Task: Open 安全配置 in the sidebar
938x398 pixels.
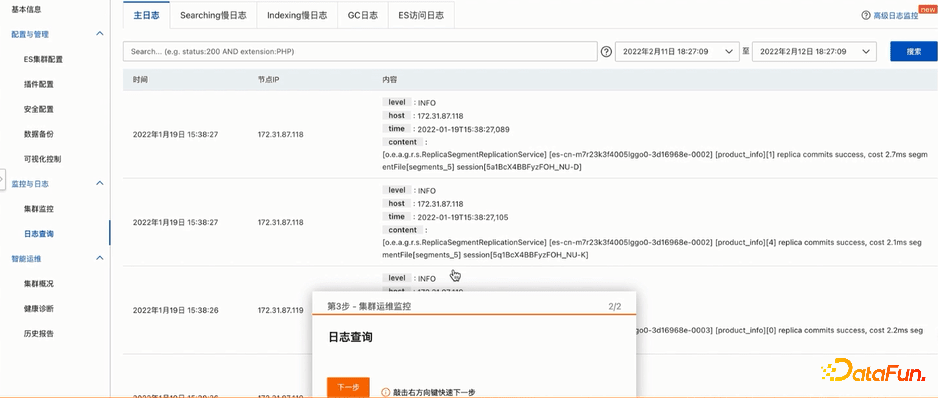Action: [x=39, y=110]
